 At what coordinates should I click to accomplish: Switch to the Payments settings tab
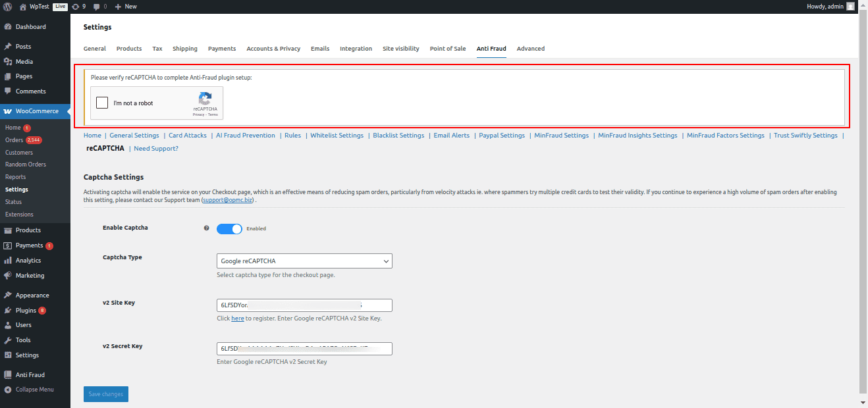tap(221, 49)
